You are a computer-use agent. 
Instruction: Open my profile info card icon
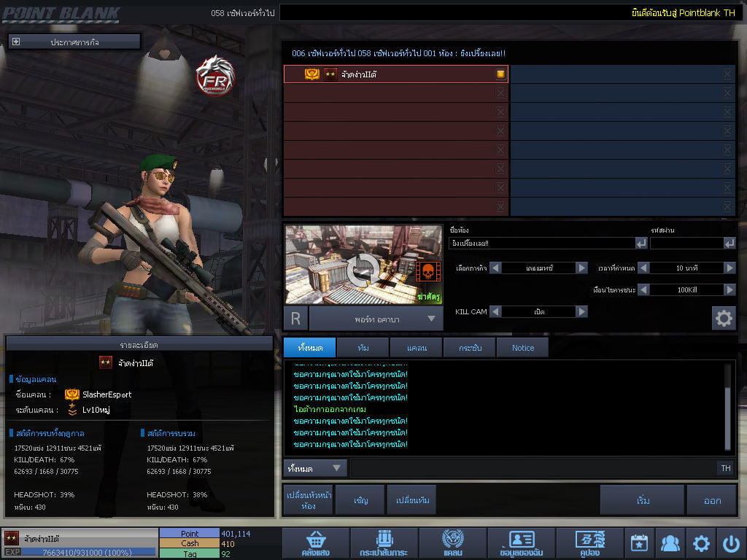click(521, 543)
